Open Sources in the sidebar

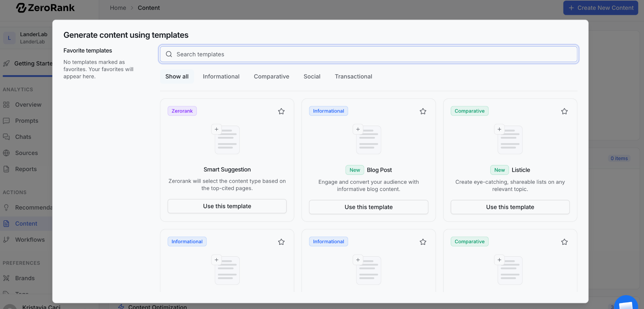[26, 153]
